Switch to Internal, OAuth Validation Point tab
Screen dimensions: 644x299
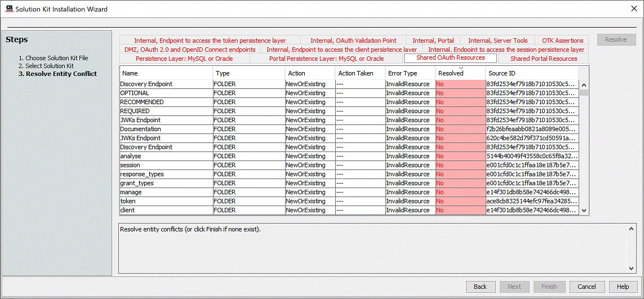(x=353, y=40)
